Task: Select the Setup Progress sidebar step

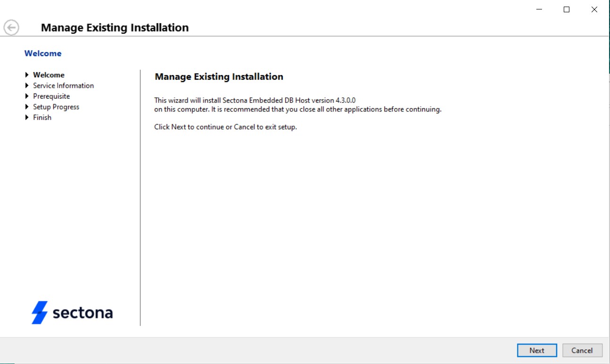Action: coord(56,107)
